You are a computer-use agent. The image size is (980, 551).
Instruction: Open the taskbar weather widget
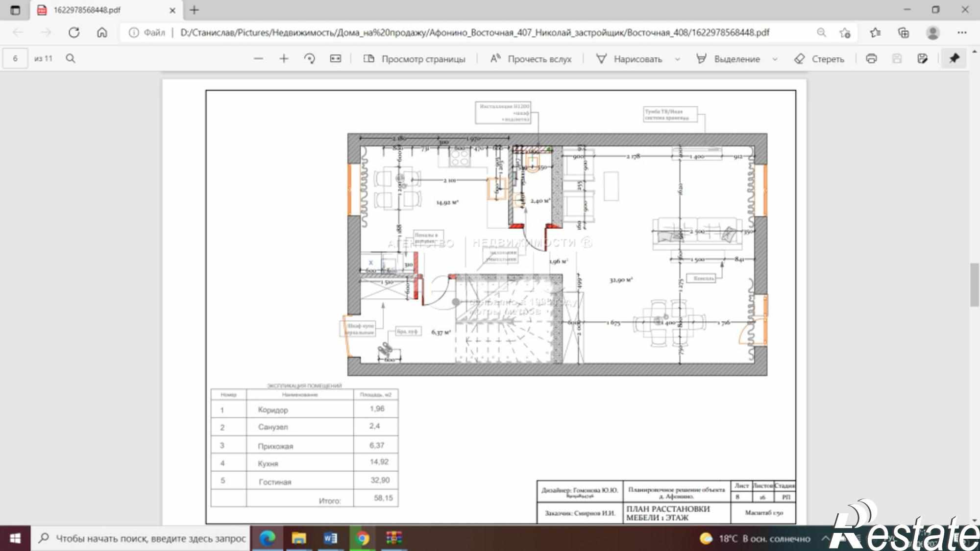(755, 539)
